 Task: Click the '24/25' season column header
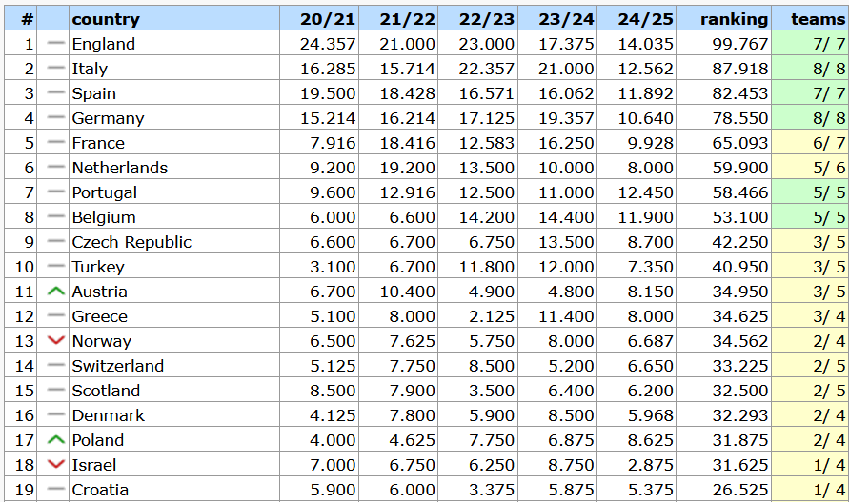[x=646, y=19]
